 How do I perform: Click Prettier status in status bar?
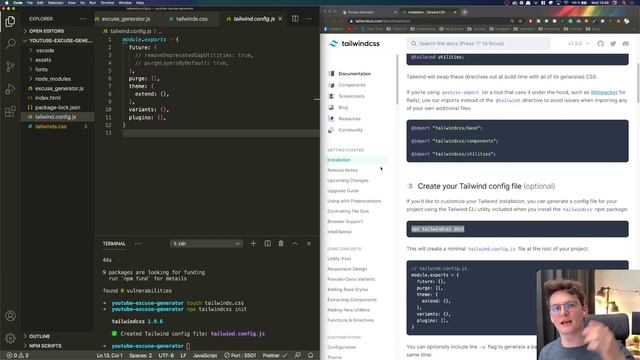tap(275, 356)
